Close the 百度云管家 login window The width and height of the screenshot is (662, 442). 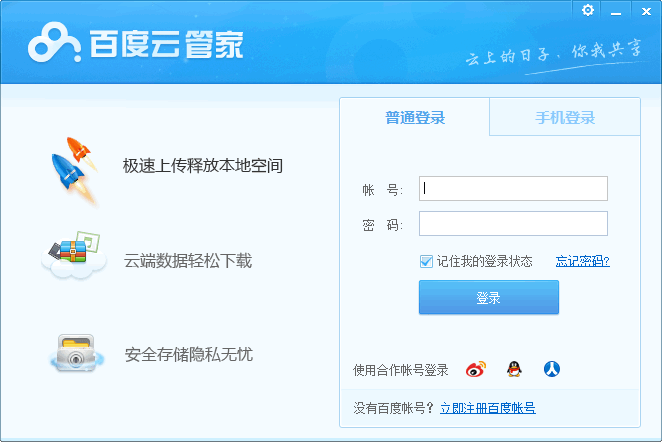point(646,11)
